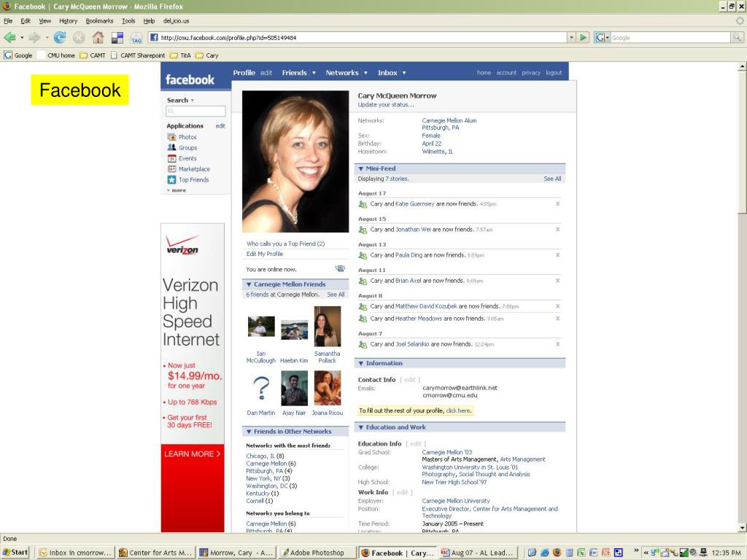This screenshot has width=747, height=560.
Task: Click the Windows Start button
Action: click(x=15, y=553)
